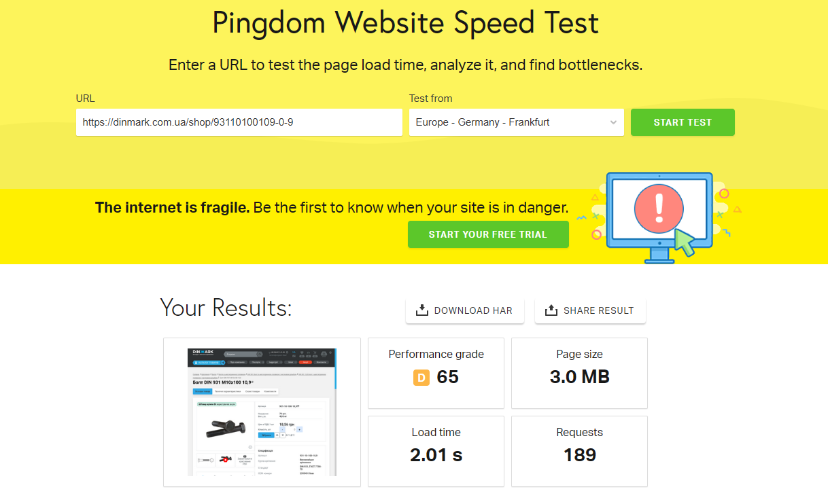Viewport: 828px width, 504px height.
Task: Click the DOWNLOAD HAR label
Action: coord(473,310)
